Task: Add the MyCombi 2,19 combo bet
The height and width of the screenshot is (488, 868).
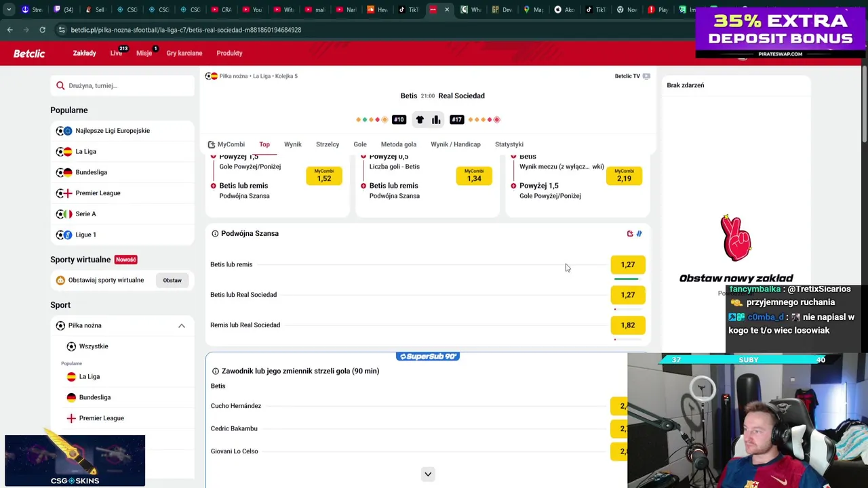Action: 624,176
